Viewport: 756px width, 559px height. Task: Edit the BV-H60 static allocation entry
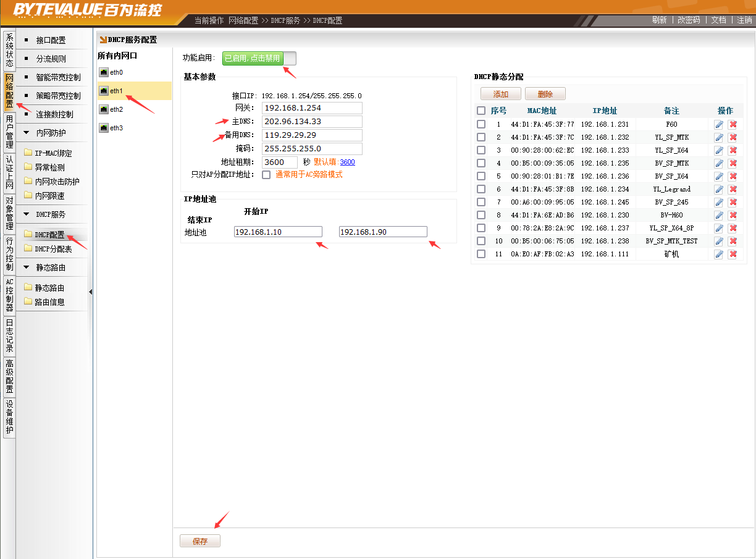click(x=718, y=215)
